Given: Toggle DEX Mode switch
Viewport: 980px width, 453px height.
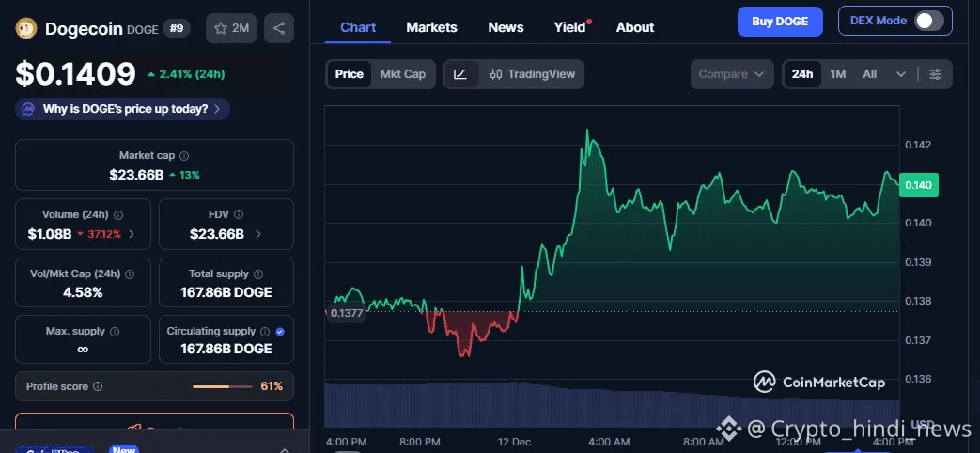Looking at the screenshot, I should point(928,21).
